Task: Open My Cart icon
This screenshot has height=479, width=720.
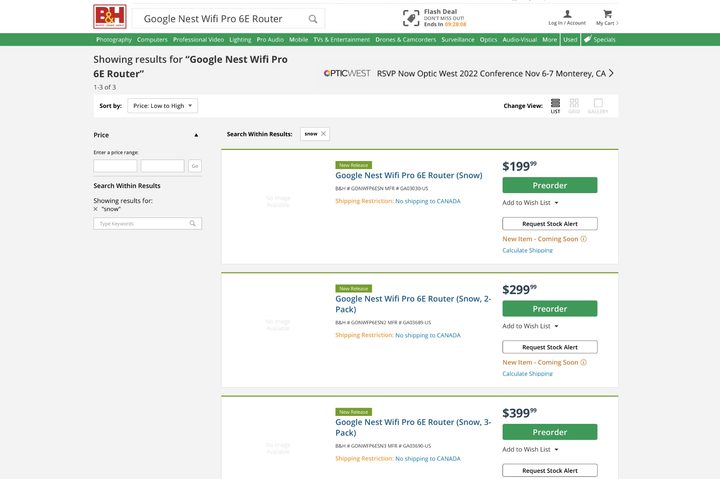Action: (608, 14)
